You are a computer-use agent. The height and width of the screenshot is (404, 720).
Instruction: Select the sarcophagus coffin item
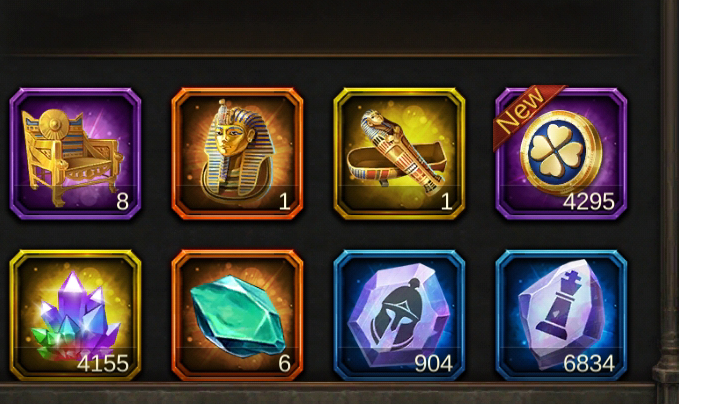[399, 154]
